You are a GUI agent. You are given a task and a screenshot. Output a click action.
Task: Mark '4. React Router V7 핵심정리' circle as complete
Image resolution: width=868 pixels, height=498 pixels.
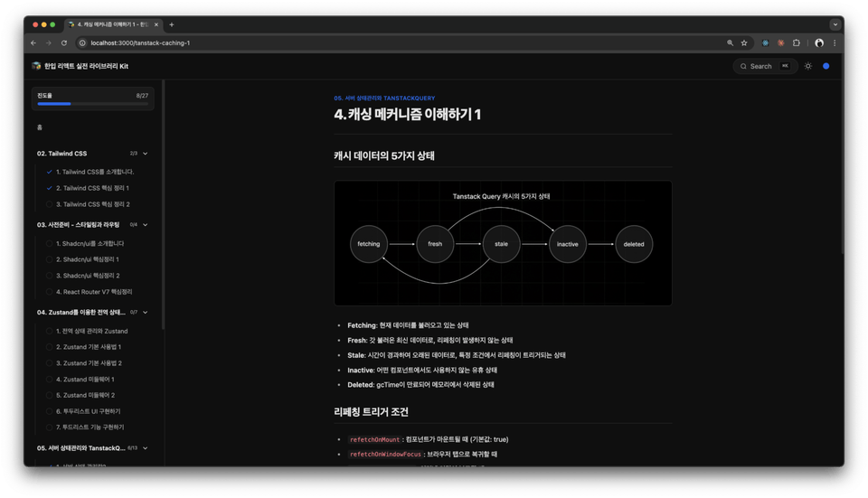coord(49,292)
